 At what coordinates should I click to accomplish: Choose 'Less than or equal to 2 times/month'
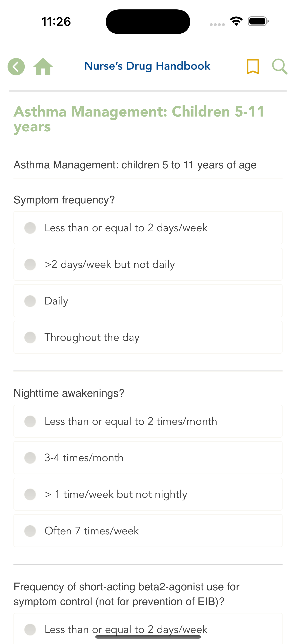click(x=148, y=421)
